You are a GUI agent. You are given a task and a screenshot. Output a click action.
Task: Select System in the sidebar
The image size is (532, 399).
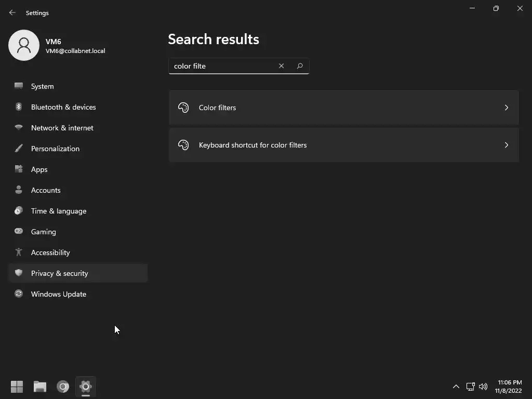42,86
